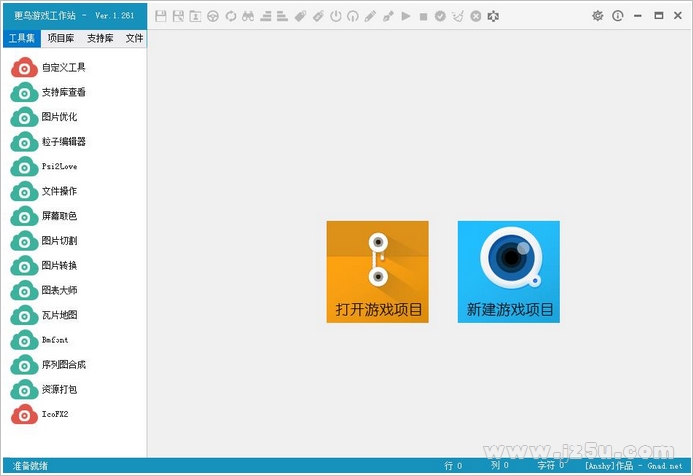Screen dimensions: 693x476
Task: Open the 支持库查看 tool
Action: tap(48, 92)
